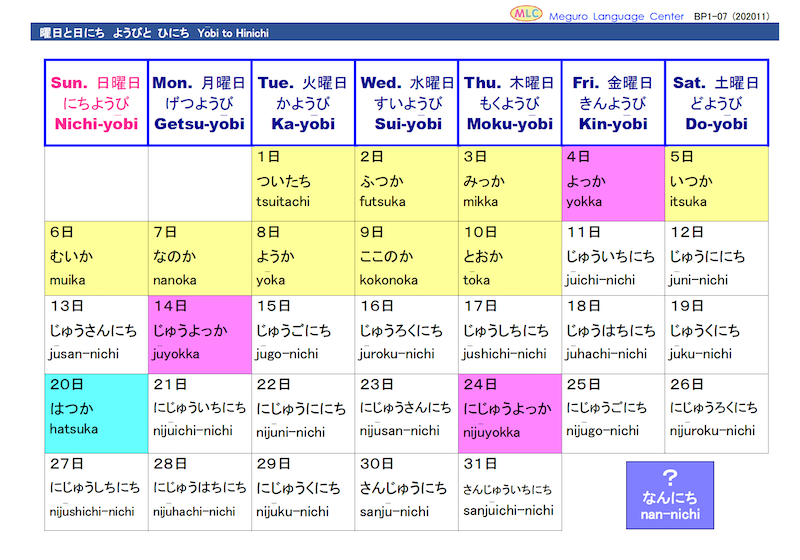Click the pink 24日 nijuyokka cell
The image size is (800, 560).
pyautogui.click(x=509, y=412)
